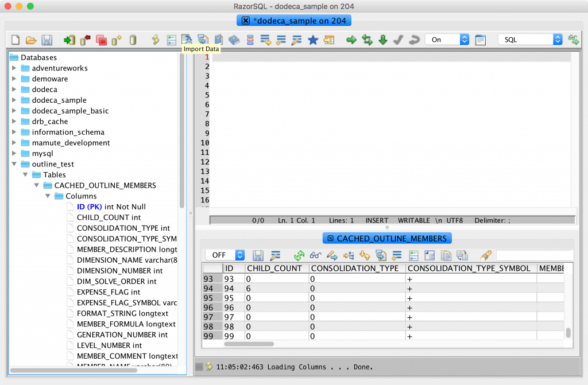Select the LEVEL_NUMBER int column
The image size is (588, 385).
(110, 345)
